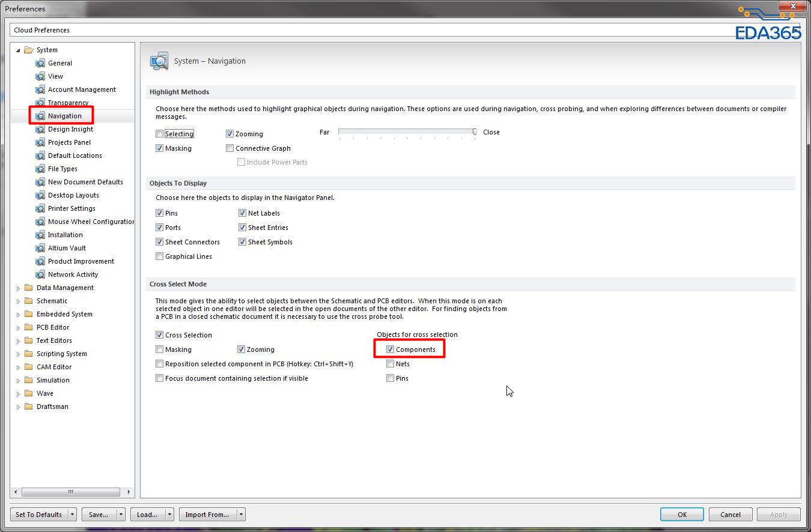The width and height of the screenshot is (811, 532).
Task: Click the Import From... button
Action: click(208, 515)
